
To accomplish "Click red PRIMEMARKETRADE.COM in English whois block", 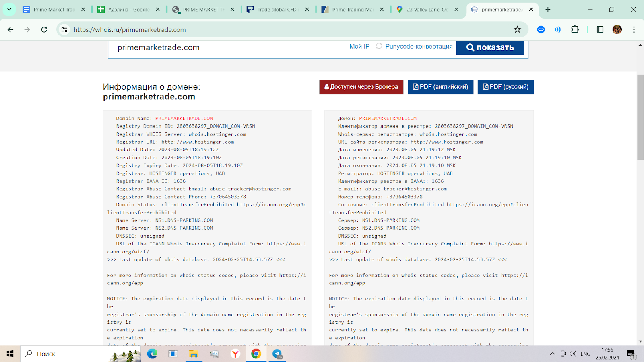I will 184,118.
